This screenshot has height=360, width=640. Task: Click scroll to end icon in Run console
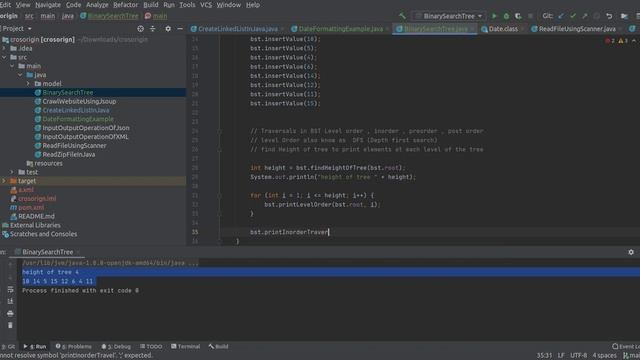(x=10, y=301)
